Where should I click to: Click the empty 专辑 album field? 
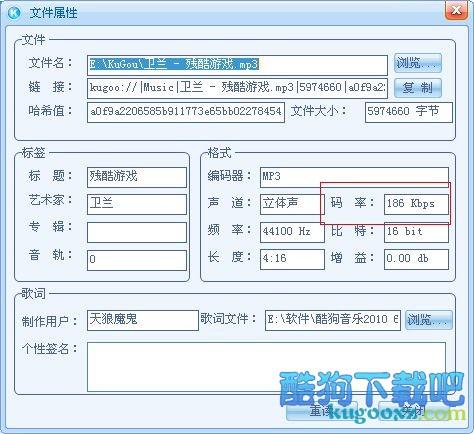click(137, 232)
